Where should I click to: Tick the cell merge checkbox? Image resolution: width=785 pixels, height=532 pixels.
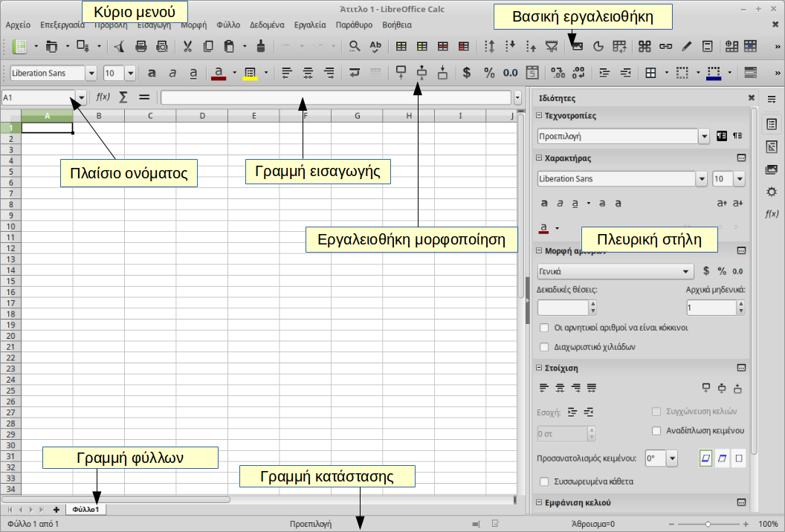tap(656, 412)
